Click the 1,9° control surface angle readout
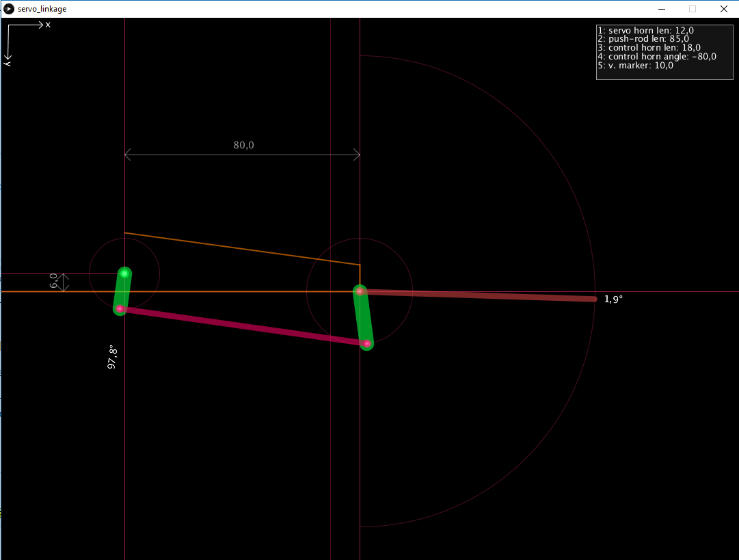 point(613,299)
